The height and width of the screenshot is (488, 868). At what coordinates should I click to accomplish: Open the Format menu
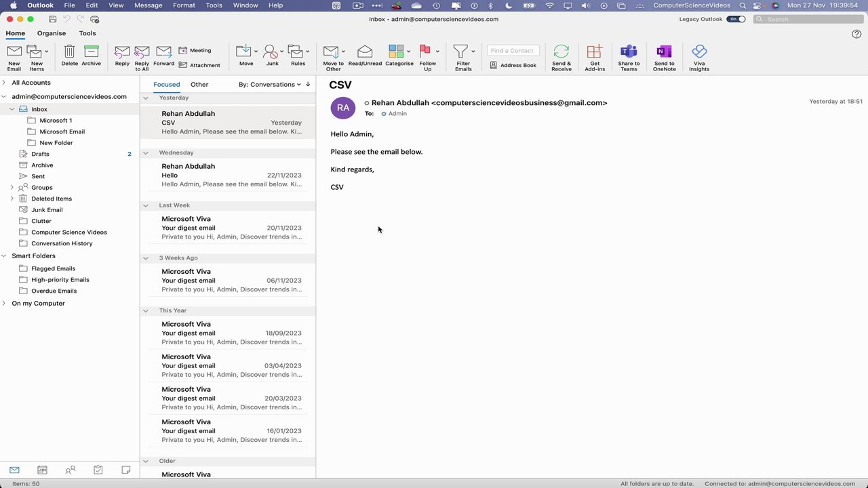[184, 5]
